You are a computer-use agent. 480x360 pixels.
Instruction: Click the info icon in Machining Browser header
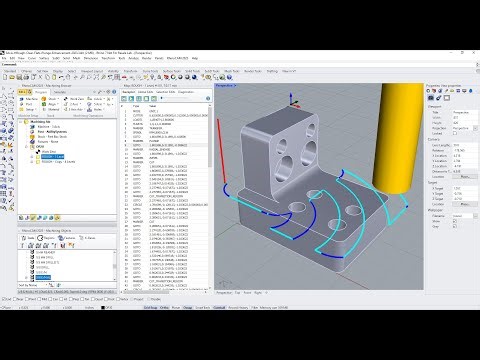(114, 92)
